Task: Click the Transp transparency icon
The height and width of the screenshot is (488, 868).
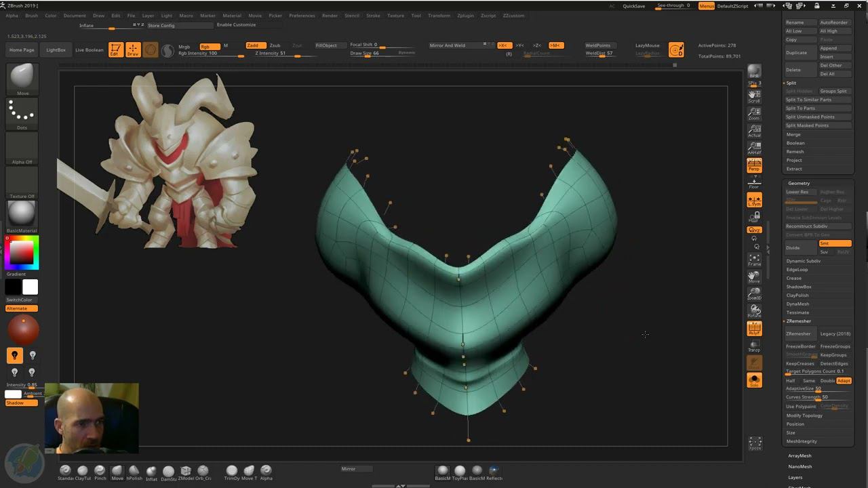Action: tap(754, 346)
